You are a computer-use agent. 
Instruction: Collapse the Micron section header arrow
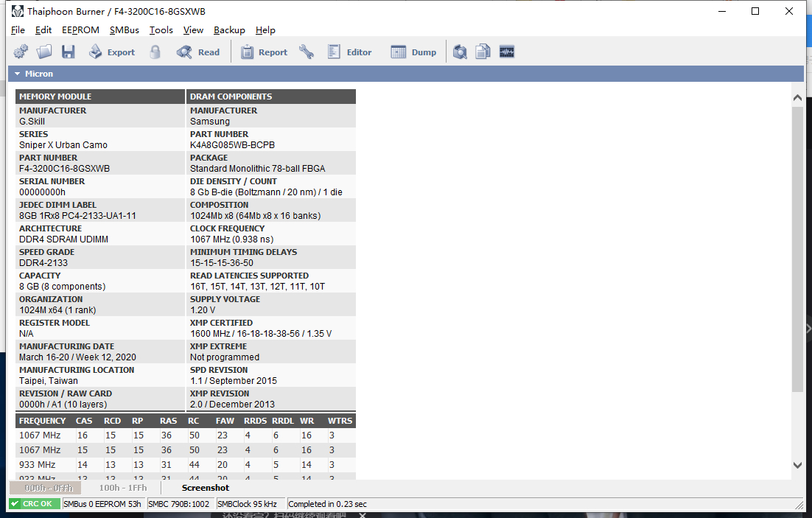coord(18,74)
